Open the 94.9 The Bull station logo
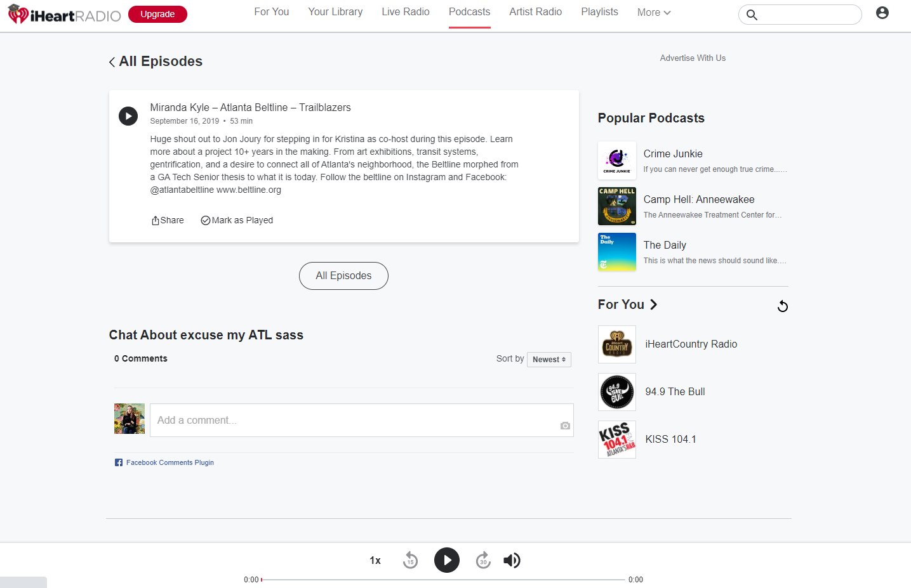Screen dimensions: 911x588 [617, 392]
